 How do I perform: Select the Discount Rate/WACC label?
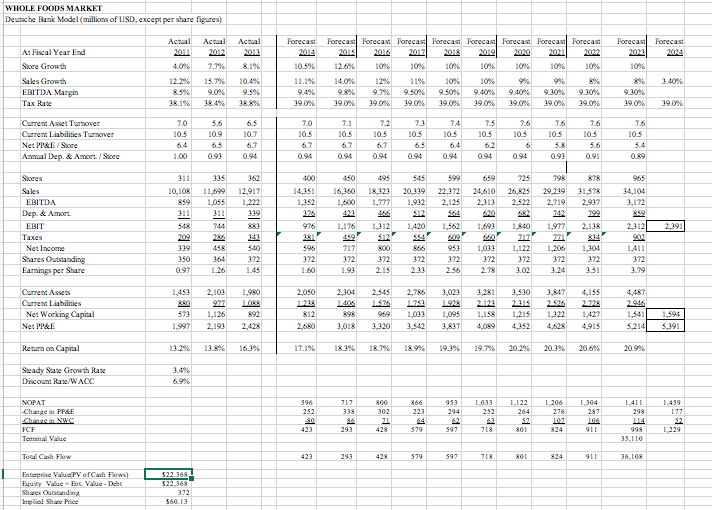point(58,381)
